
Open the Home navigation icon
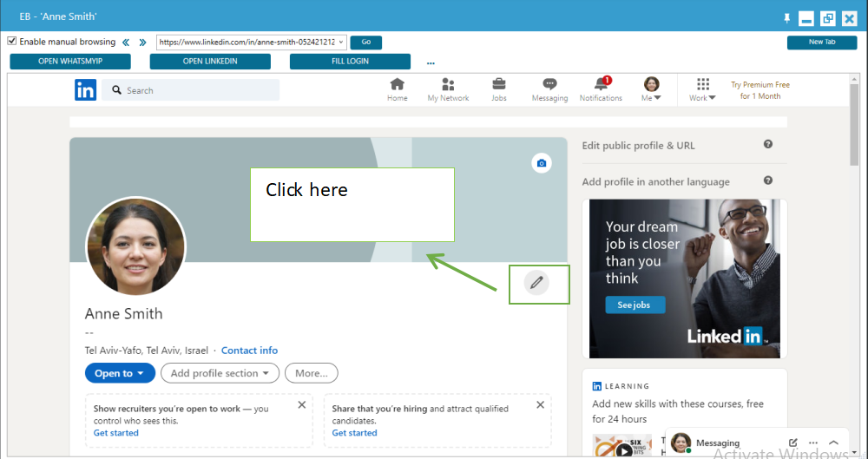pos(397,89)
